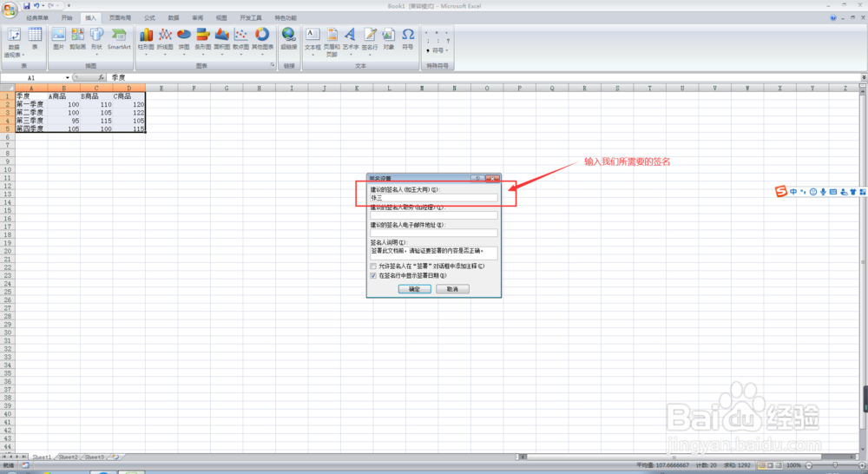Insert a Hyperlink (超链接)
This screenshot has height=474, width=868.
point(288,39)
